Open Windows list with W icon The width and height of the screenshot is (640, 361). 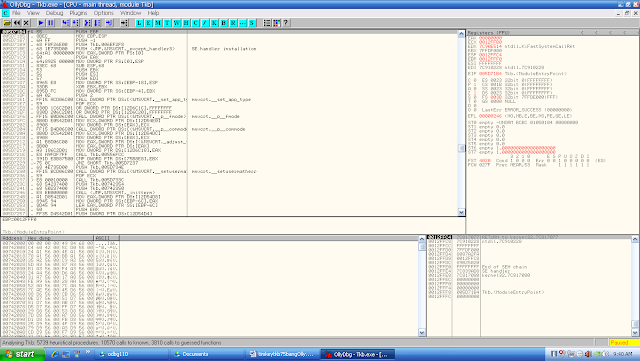[177, 23]
